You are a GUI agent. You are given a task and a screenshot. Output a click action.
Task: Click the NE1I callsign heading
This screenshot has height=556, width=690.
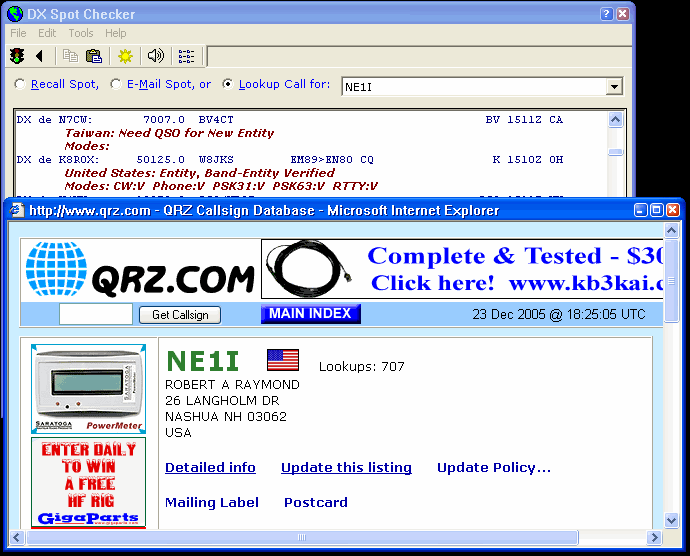click(x=203, y=361)
